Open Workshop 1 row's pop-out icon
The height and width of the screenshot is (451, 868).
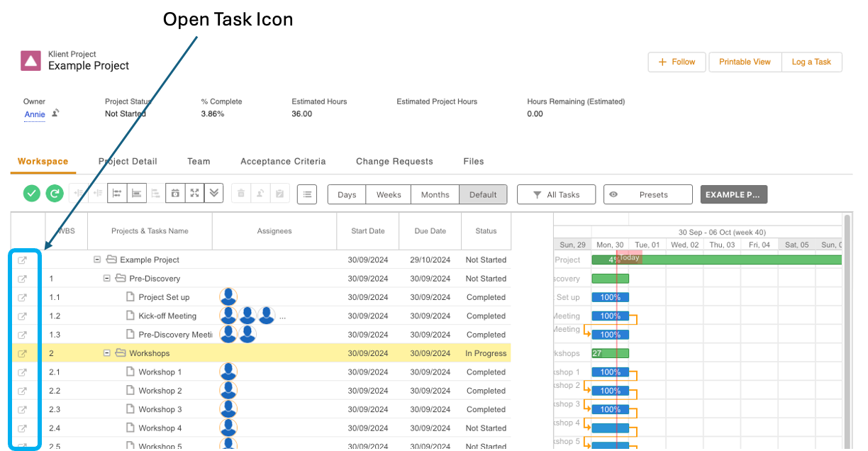click(x=22, y=372)
